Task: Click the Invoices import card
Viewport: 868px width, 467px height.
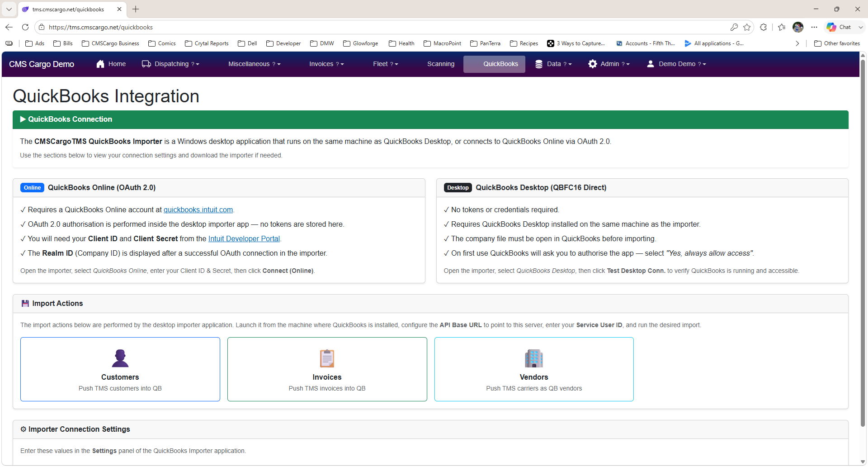Action: (327, 369)
